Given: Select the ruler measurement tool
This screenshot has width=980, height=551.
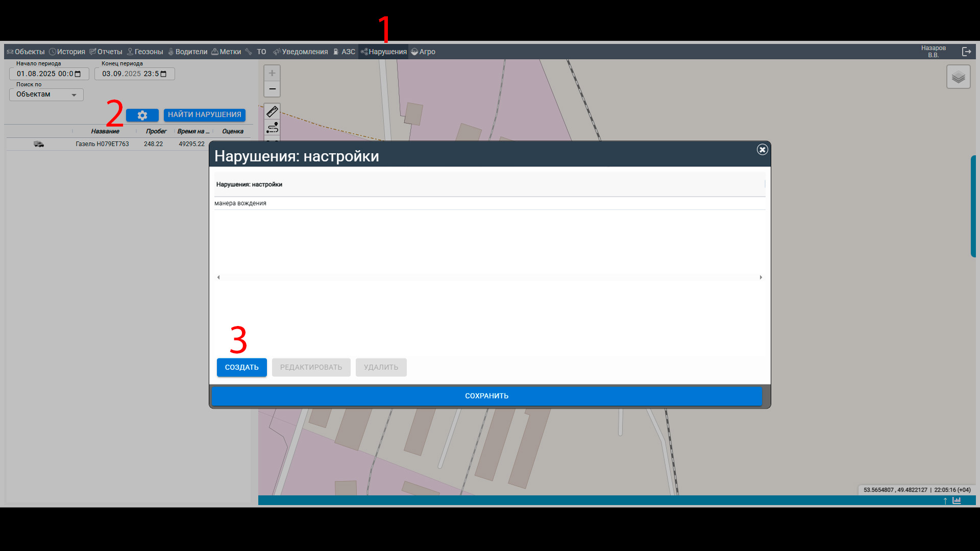Looking at the screenshot, I should [272, 111].
